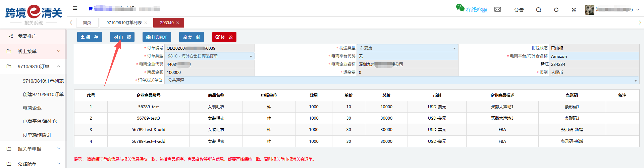Collapse the 9710/9810订单 sidebar section
644x168 pixels.
(x=33, y=67)
